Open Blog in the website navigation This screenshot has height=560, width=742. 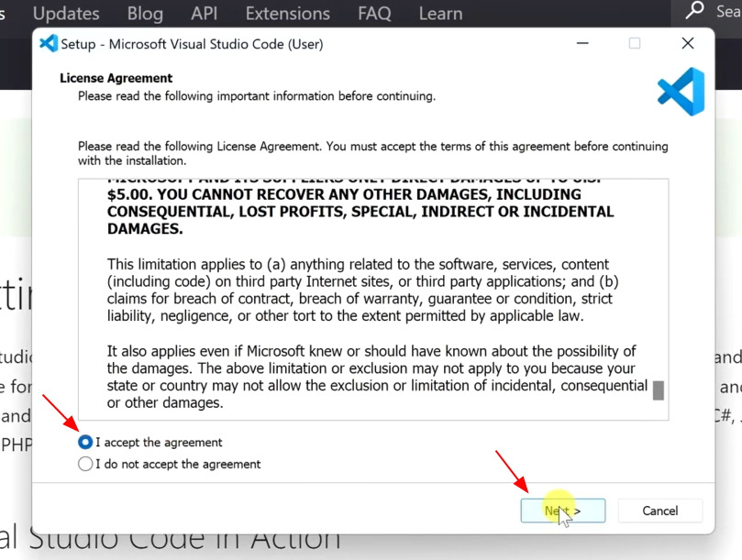(145, 13)
